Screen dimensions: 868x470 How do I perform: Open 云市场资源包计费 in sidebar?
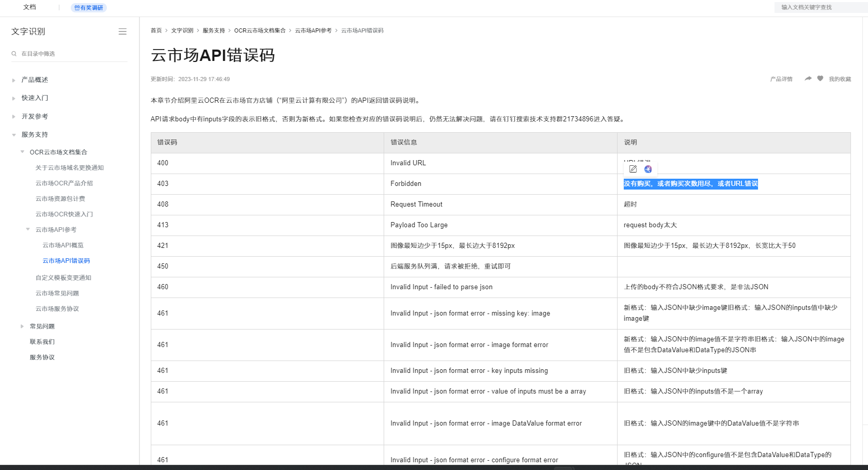(60, 199)
